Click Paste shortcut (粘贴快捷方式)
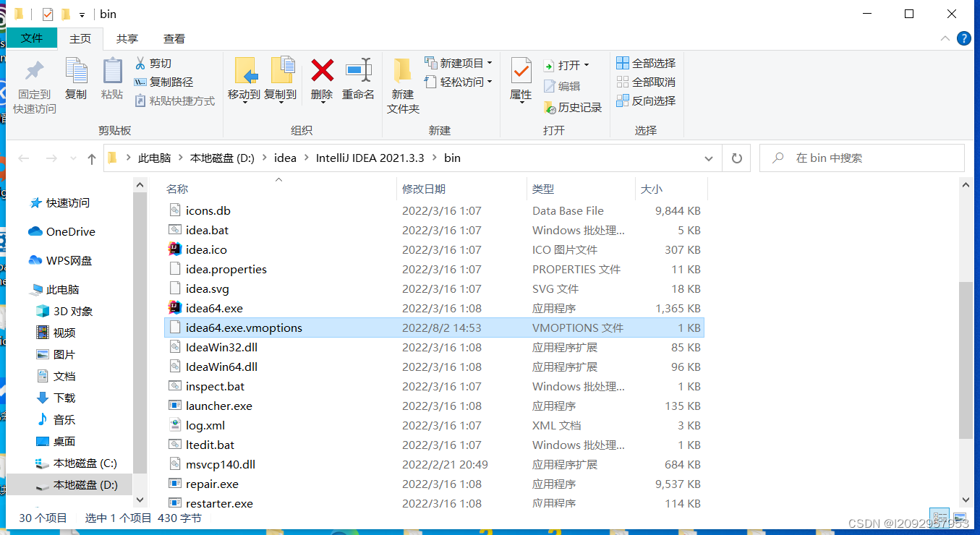 174,101
